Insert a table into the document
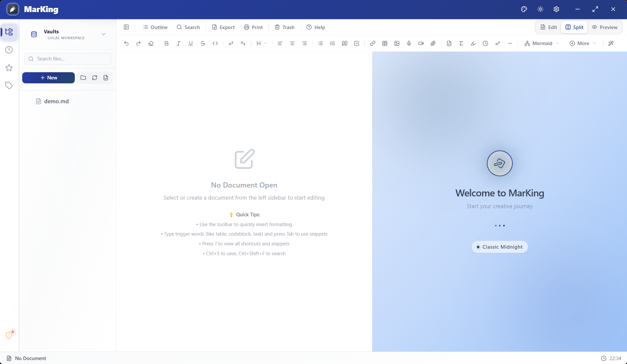The image size is (627, 364). pos(385,43)
